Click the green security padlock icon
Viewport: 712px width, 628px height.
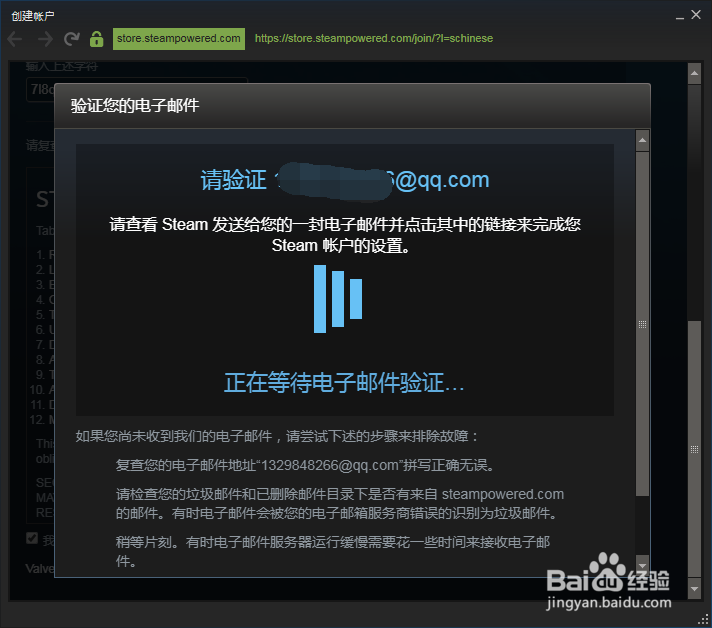(96, 39)
